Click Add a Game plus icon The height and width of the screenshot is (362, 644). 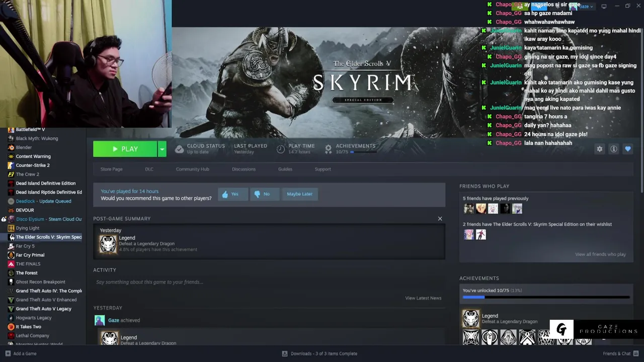[x=8, y=353]
